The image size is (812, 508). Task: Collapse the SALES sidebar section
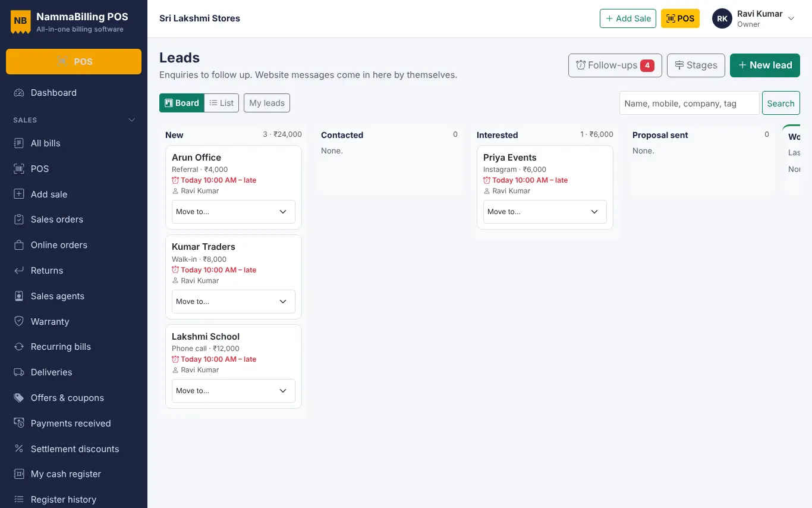(132, 120)
